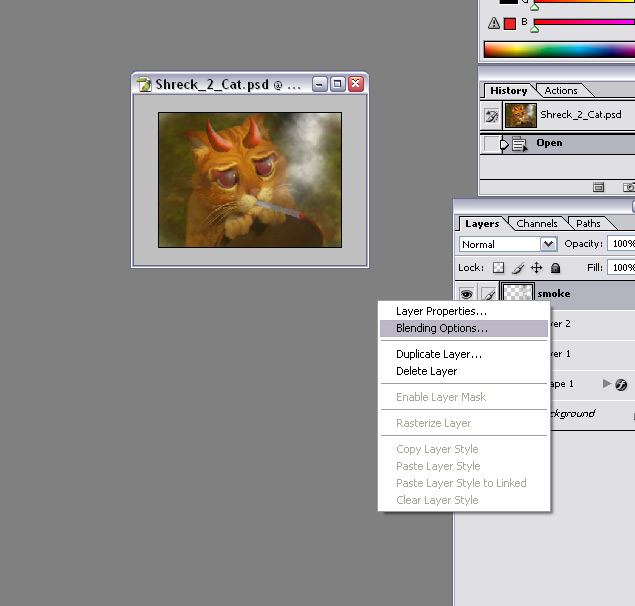Choose Duplicate Layer from the context menu
This screenshot has width=635, height=606.
(464, 354)
